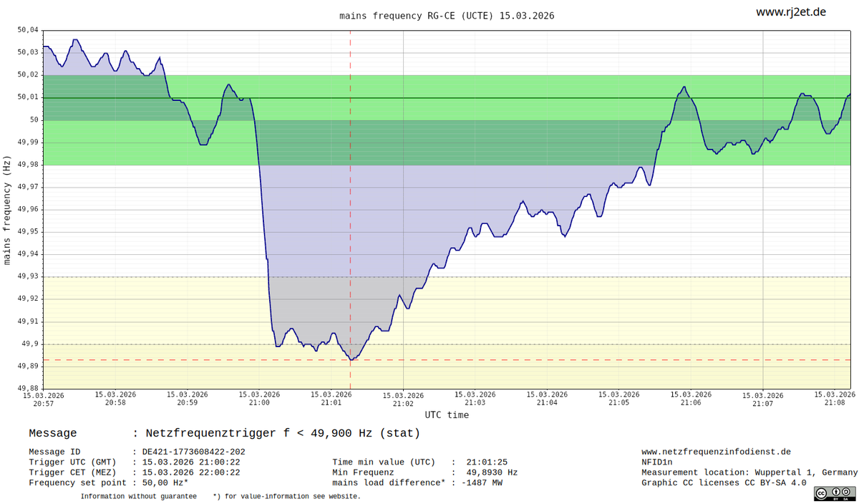Image resolution: width=859 pixels, height=504 pixels.
Task: Select Min Frequenz value 49,8930 Hz
Action: (x=492, y=472)
